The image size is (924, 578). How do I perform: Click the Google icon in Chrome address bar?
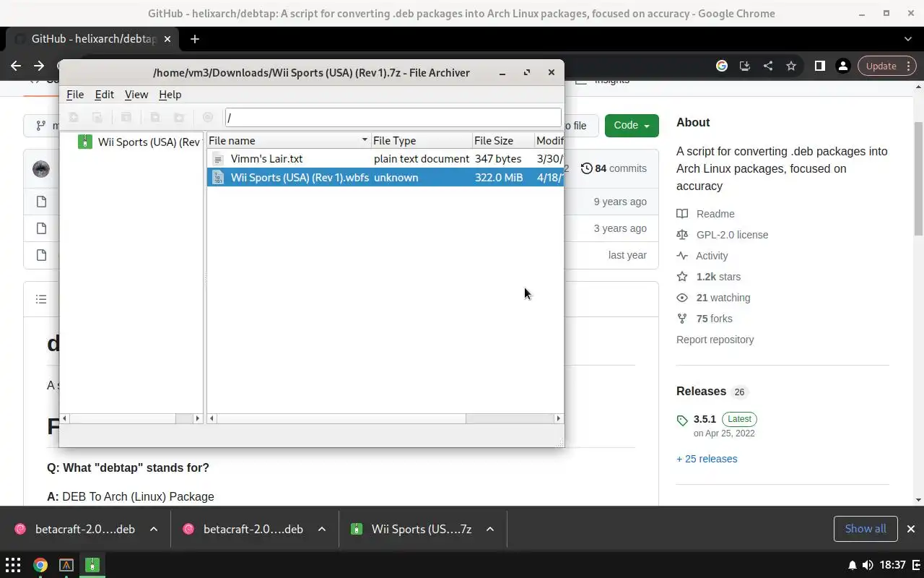(722, 66)
